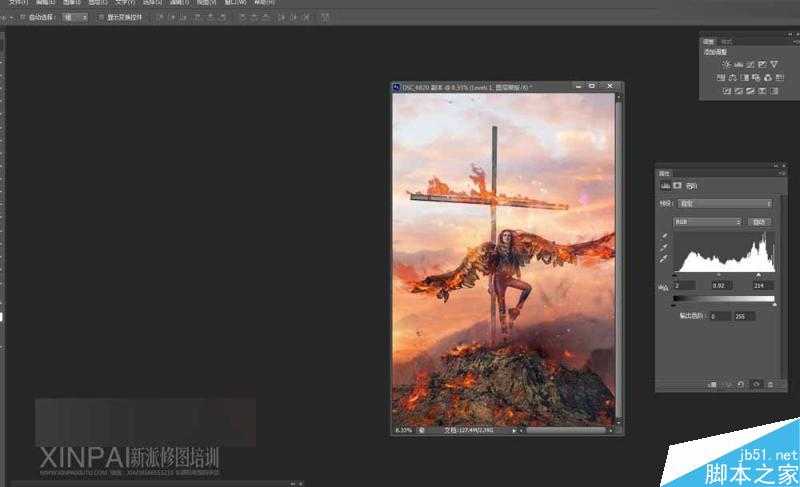Add a Channel Mixer adjustment layer
The height and width of the screenshot is (487, 800).
coord(768,78)
